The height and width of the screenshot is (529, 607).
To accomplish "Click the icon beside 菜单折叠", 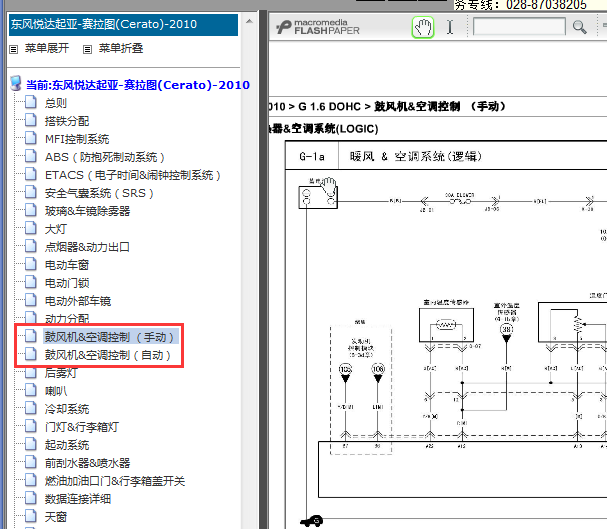I will click(x=87, y=49).
